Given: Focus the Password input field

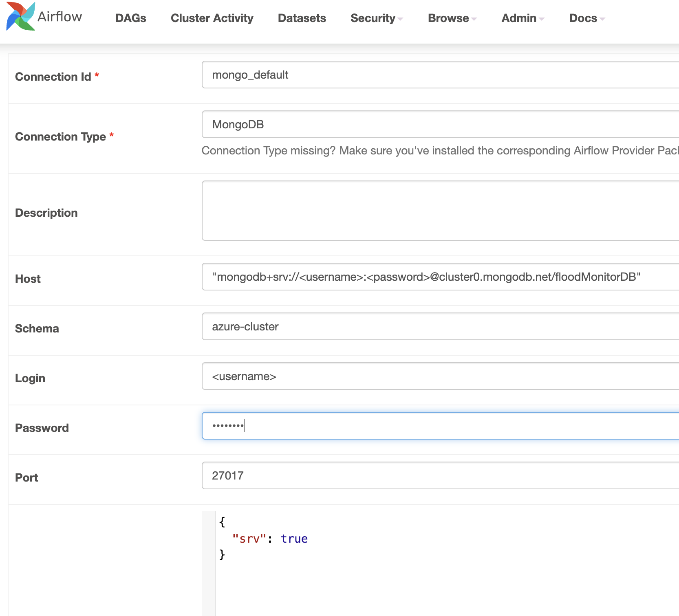Looking at the screenshot, I should (x=440, y=426).
